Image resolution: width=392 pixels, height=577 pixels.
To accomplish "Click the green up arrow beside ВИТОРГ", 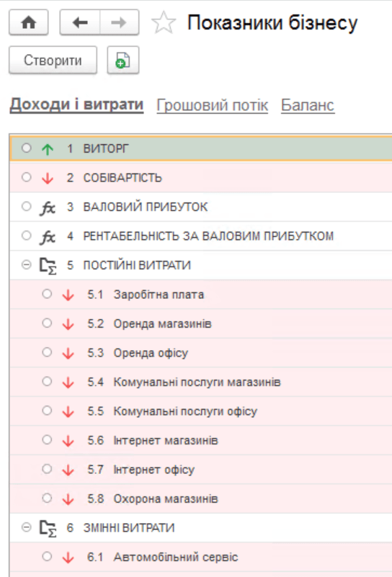I will pos(48,149).
